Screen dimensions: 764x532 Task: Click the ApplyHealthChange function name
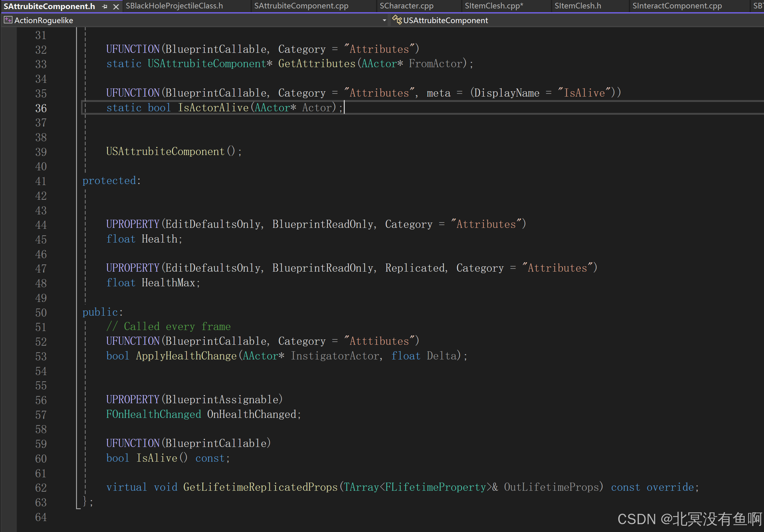pos(186,356)
